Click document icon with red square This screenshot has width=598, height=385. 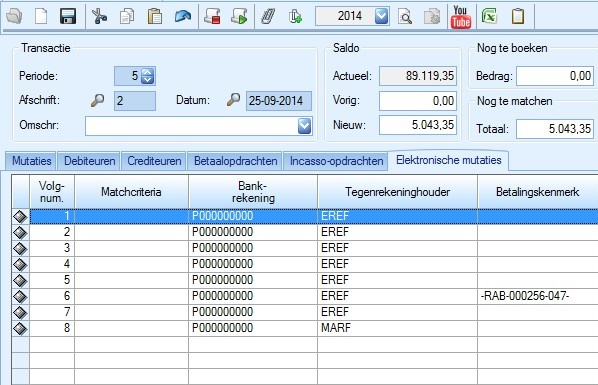click(212, 16)
